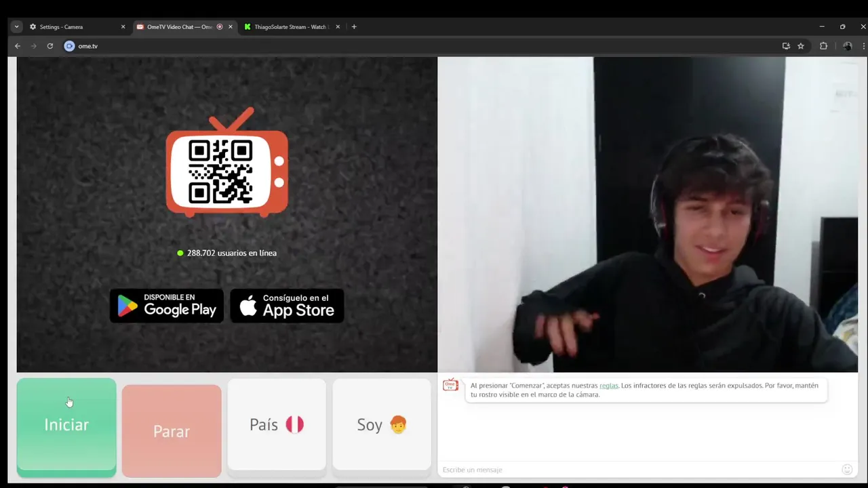Open the emoji picker smiley
This screenshot has height=488, width=868.
coord(847,470)
